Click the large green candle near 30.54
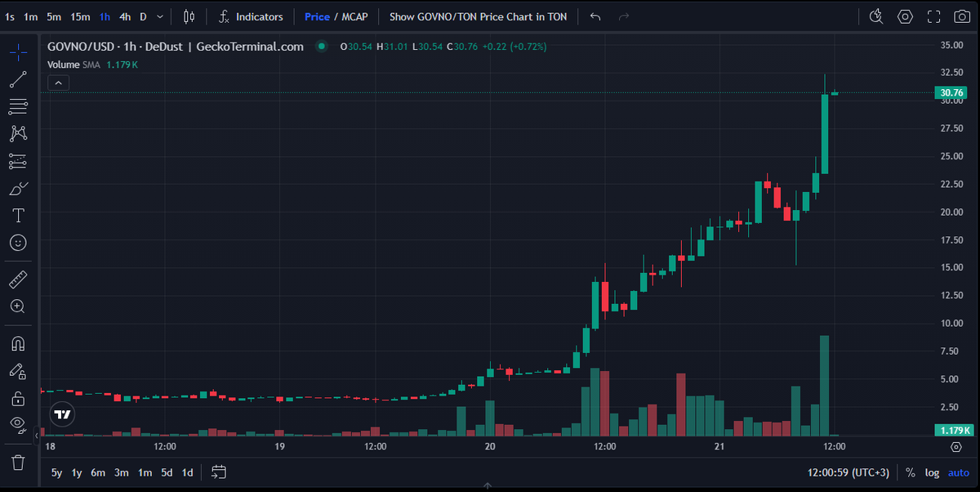The height and width of the screenshot is (492, 980). coord(825,134)
